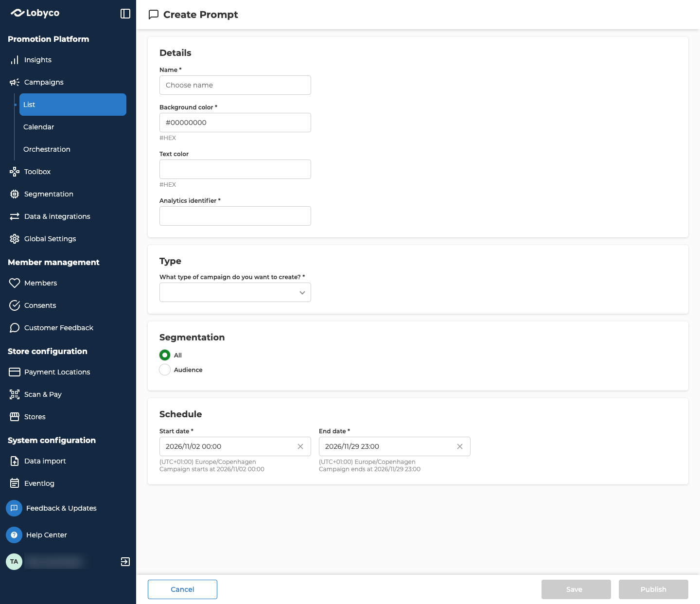Click the Analytics identifier field

coord(235,216)
